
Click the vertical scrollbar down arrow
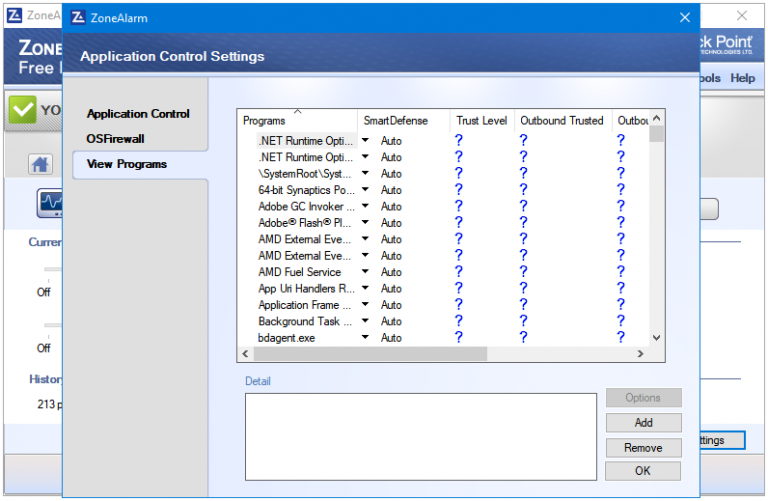click(657, 337)
